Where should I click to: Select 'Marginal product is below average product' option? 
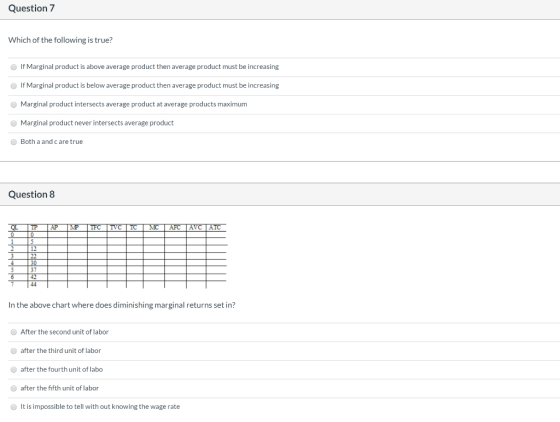14,86
